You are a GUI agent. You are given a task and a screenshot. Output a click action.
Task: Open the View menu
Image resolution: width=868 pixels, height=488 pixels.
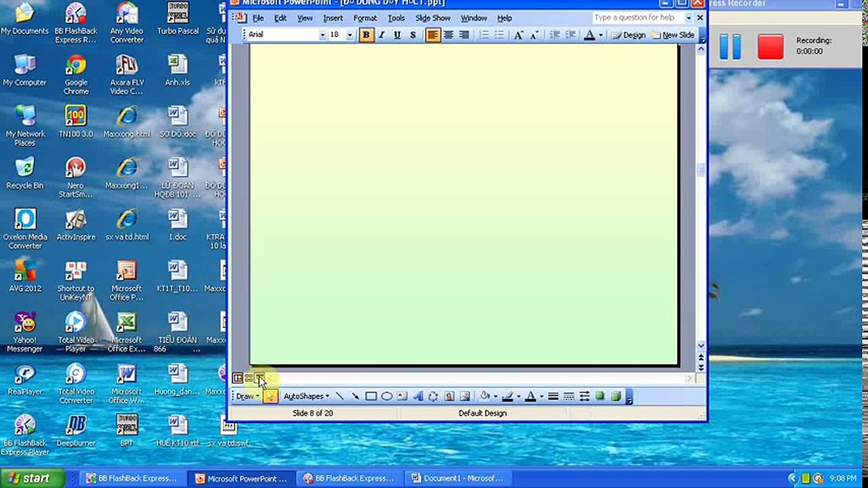(x=305, y=18)
